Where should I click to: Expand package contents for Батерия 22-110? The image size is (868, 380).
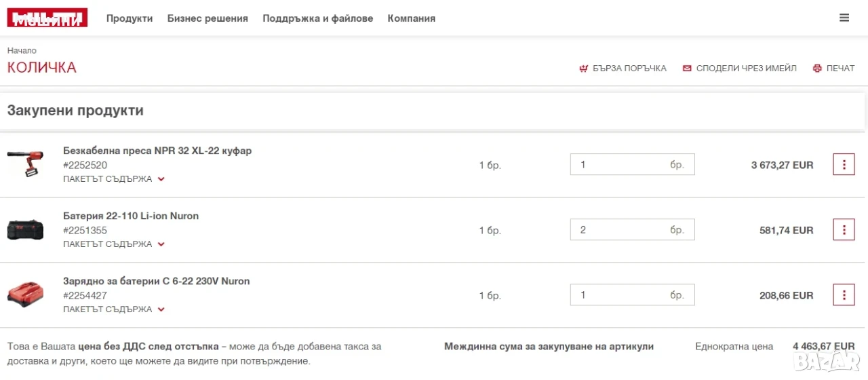click(114, 244)
